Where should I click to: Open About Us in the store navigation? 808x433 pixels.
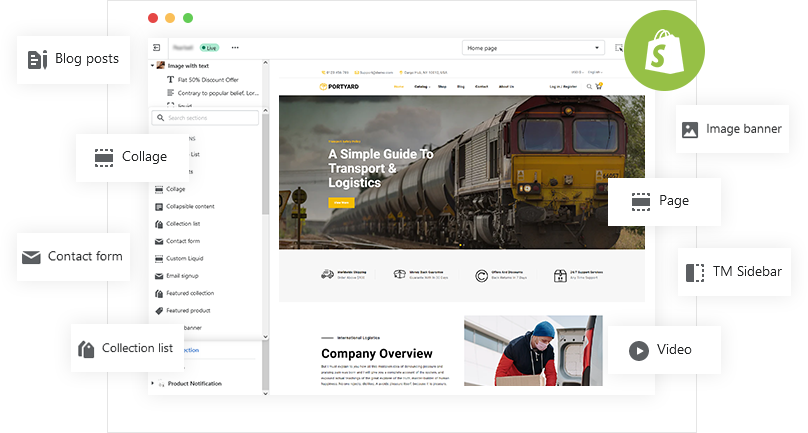tap(506, 87)
